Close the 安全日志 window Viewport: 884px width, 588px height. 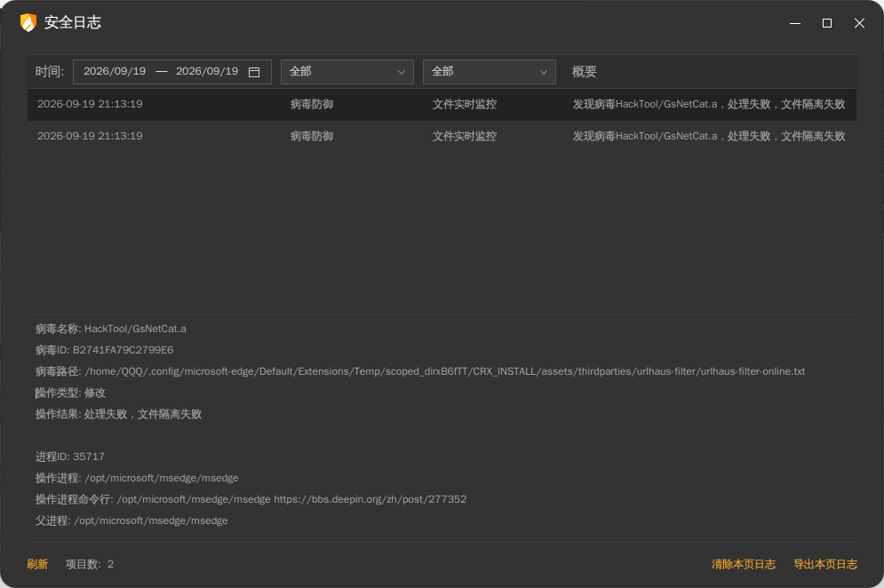pos(859,23)
